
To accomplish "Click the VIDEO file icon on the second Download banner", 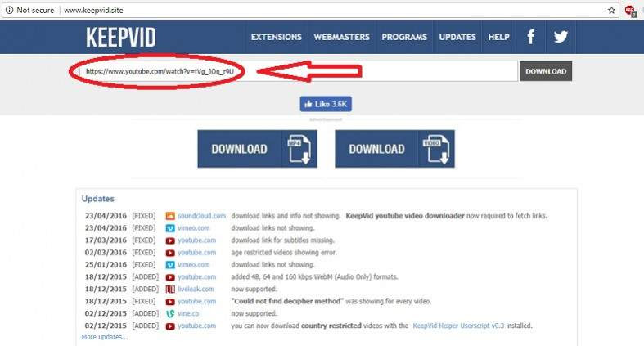I will click(x=436, y=149).
